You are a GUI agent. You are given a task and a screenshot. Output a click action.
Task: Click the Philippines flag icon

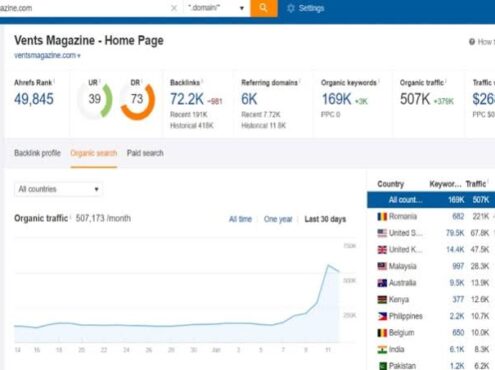coord(382,316)
